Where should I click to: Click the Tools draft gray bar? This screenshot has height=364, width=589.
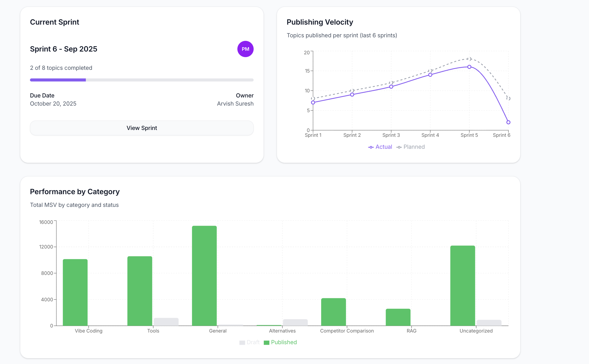pyautogui.click(x=166, y=322)
